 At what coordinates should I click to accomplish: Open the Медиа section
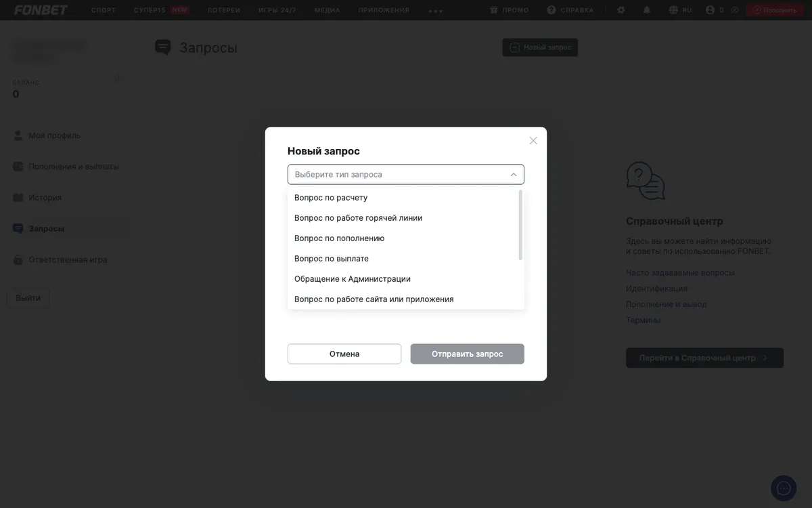tap(328, 10)
